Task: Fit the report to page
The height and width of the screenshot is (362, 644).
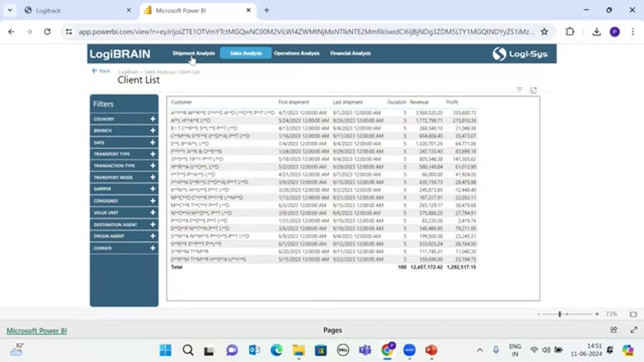Action: [633, 314]
